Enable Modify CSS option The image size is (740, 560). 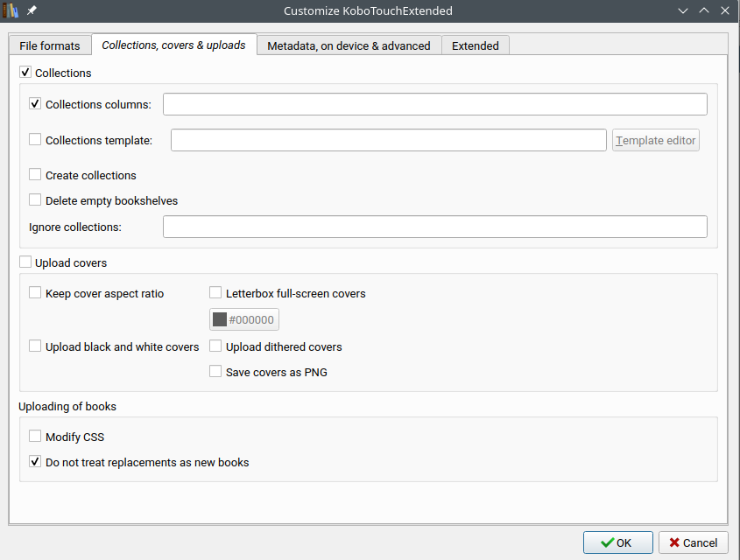[x=35, y=437]
